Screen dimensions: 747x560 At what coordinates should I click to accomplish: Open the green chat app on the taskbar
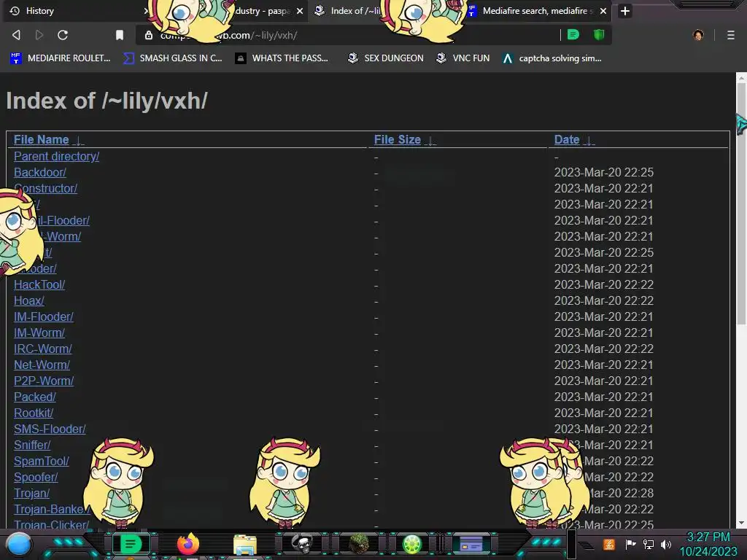tap(131, 544)
